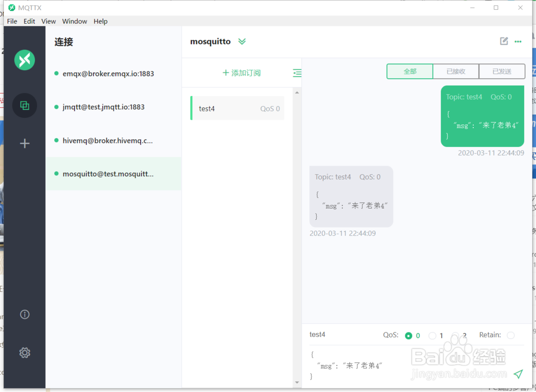Select hivemq@broker.hivemq connection
536x392 pixels.
[114, 140]
